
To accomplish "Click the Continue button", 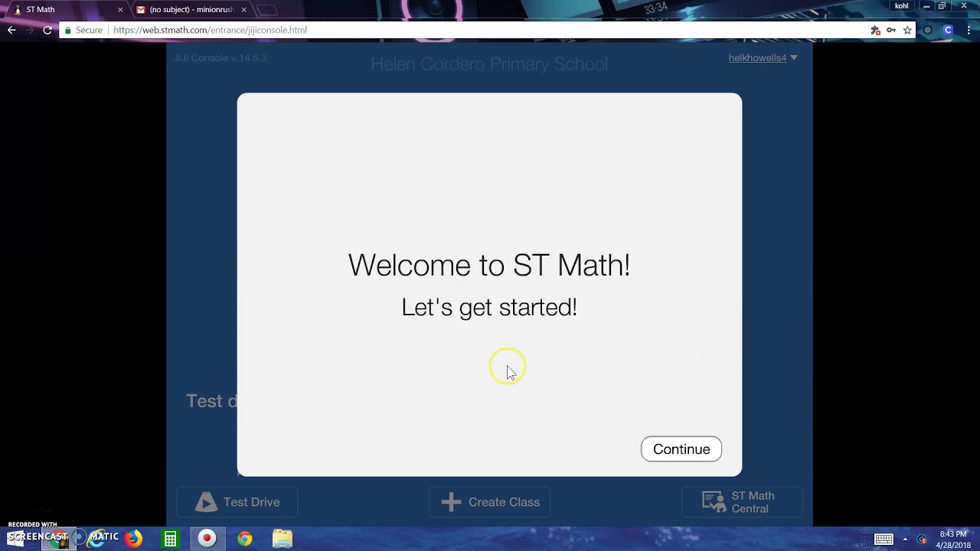I will pyautogui.click(x=681, y=449).
